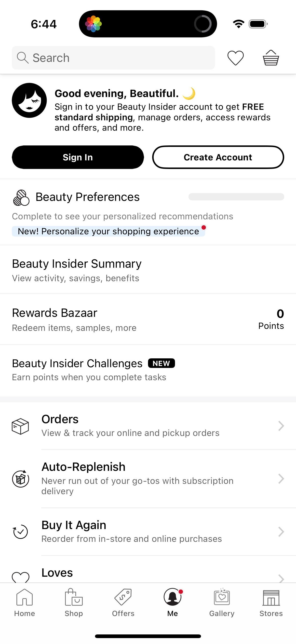
Task: Click the heart icon beside Loves row
Action: (20, 577)
